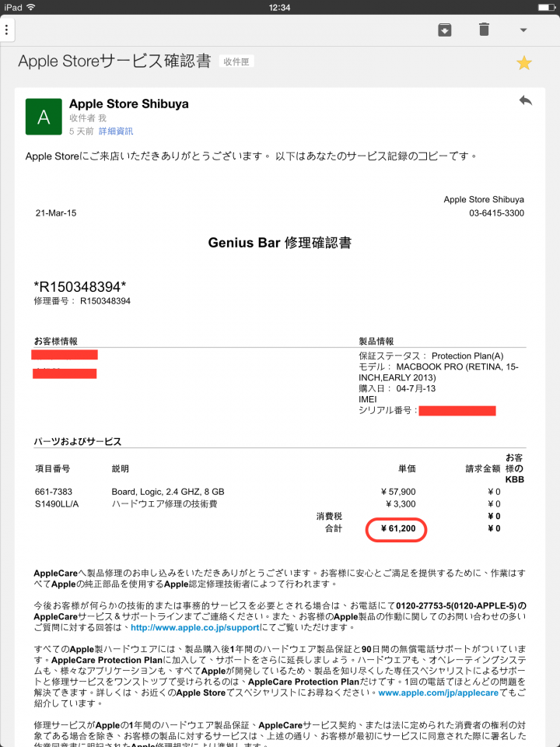
Task: Tap the labor fee ¥ 3,300
Action: 401,504
